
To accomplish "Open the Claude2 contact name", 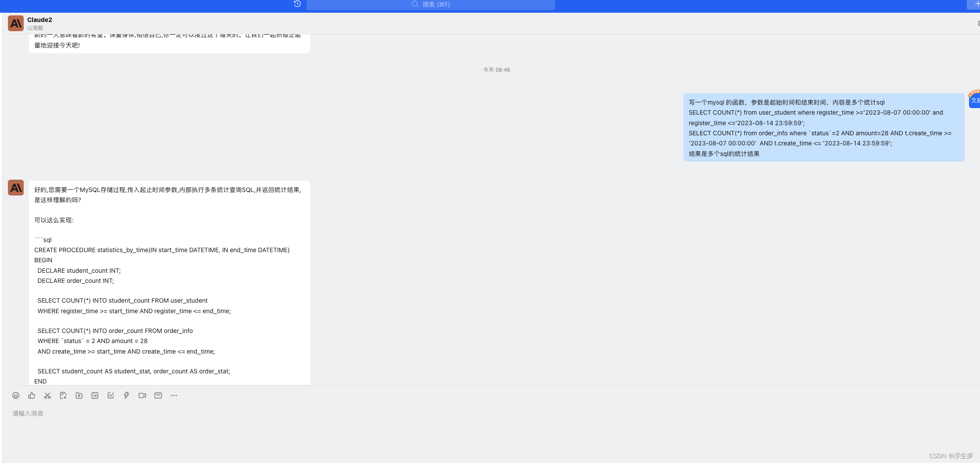I will click(40, 20).
